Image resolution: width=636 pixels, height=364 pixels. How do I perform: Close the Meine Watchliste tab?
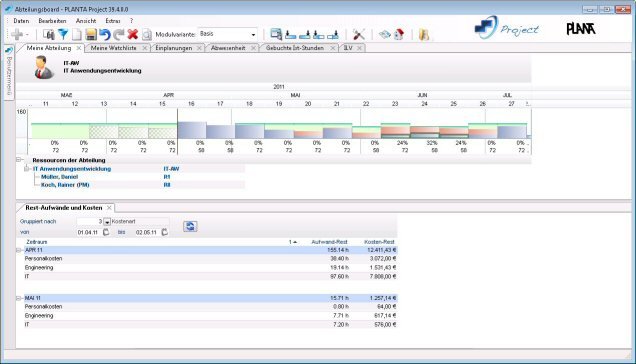144,48
